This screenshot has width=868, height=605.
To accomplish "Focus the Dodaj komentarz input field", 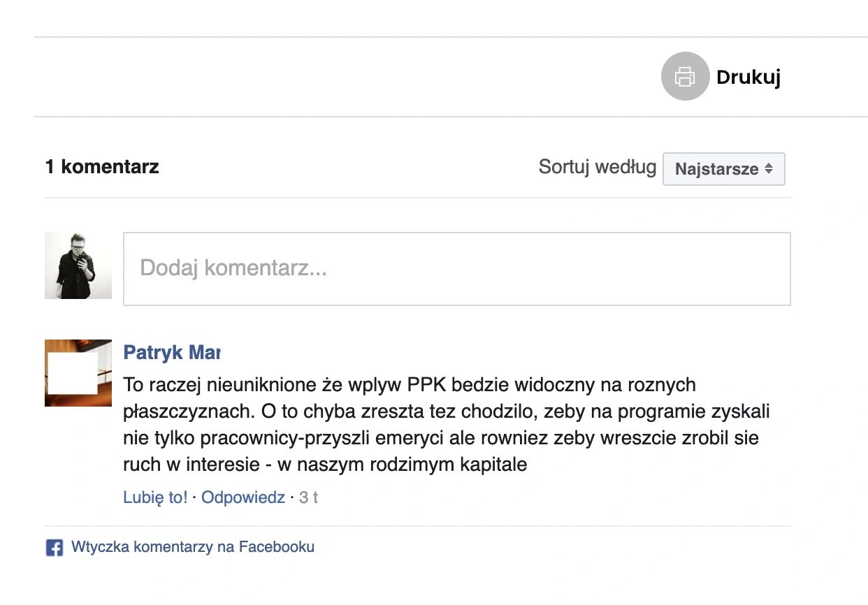I will tap(456, 269).
